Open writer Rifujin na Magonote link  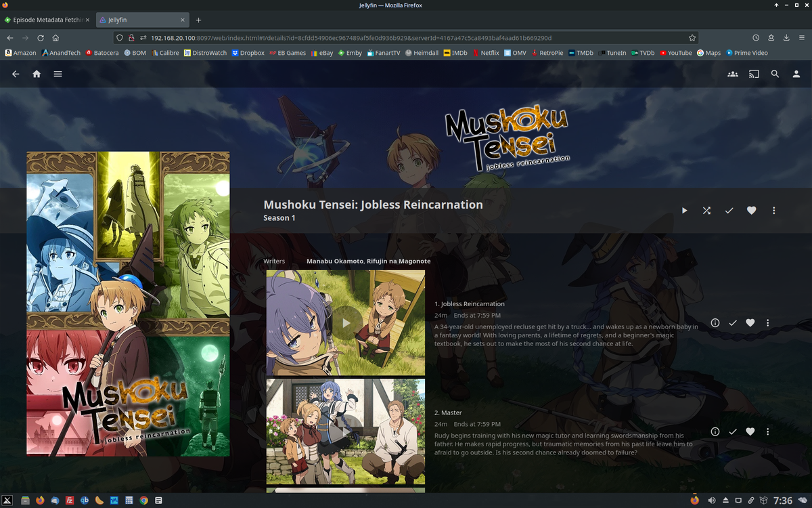[x=399, y=261]
